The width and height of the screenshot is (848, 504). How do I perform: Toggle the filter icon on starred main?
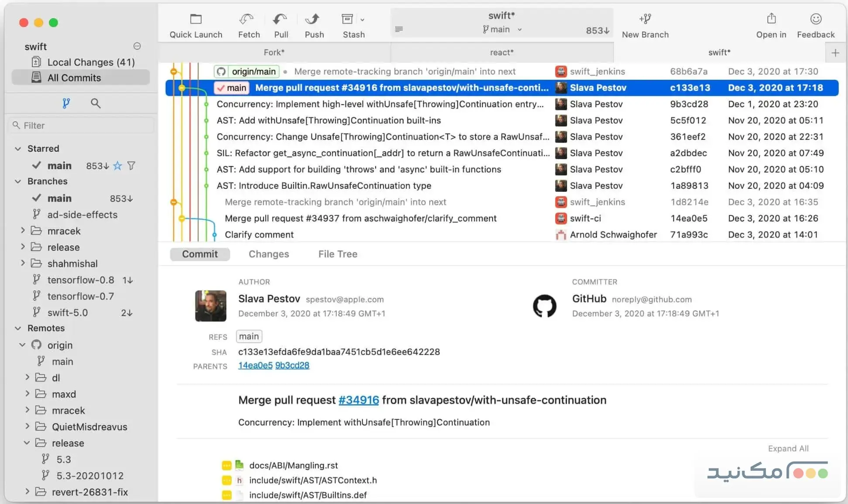click(x=131, y=166)
